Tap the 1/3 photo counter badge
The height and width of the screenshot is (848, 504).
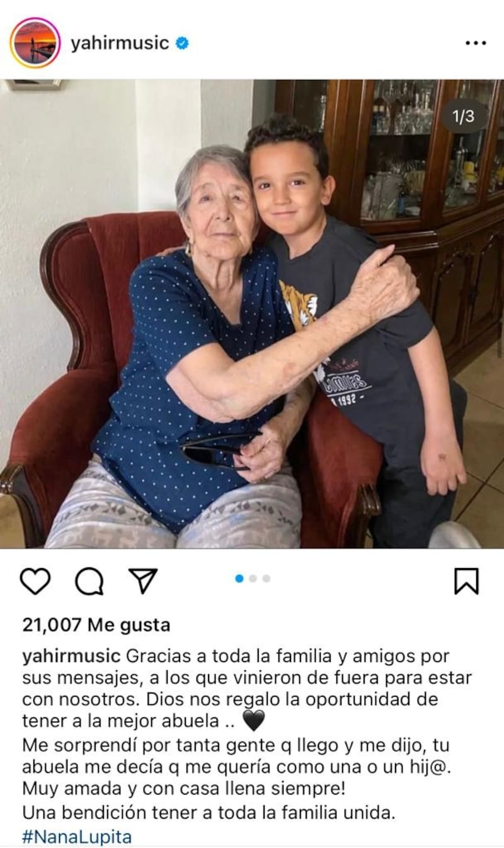point(464,117)
